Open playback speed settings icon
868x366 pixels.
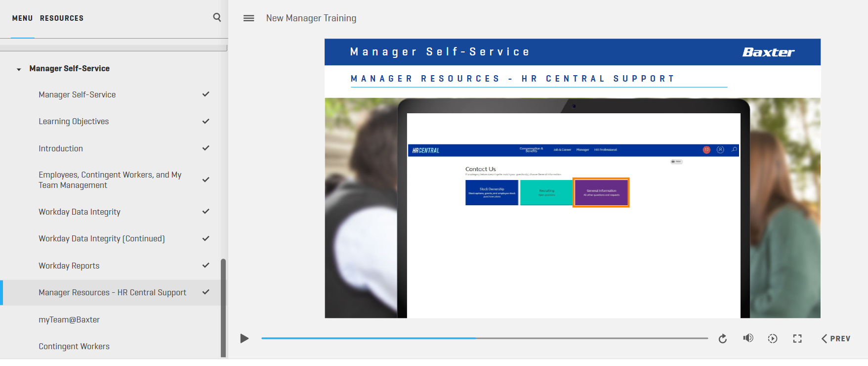(x=773, y=338)
